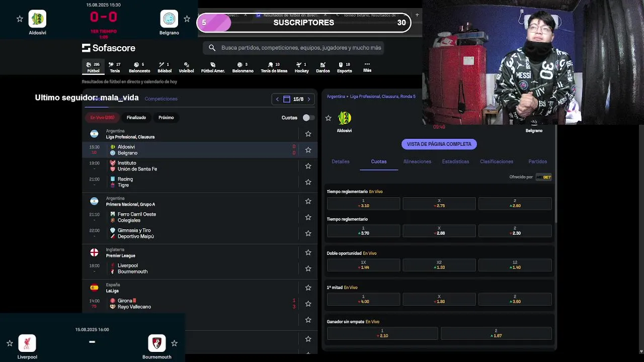Open the Competiciones link
This screenshot has width=644, height=362.
click(161, 99)
